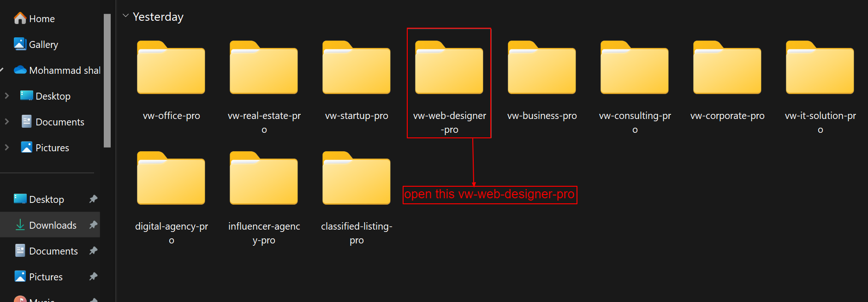Image resolution: width=868 pixels, height=302 pixels.
Task: Select the vw-startup-pro folder
Action: [357, 69]
